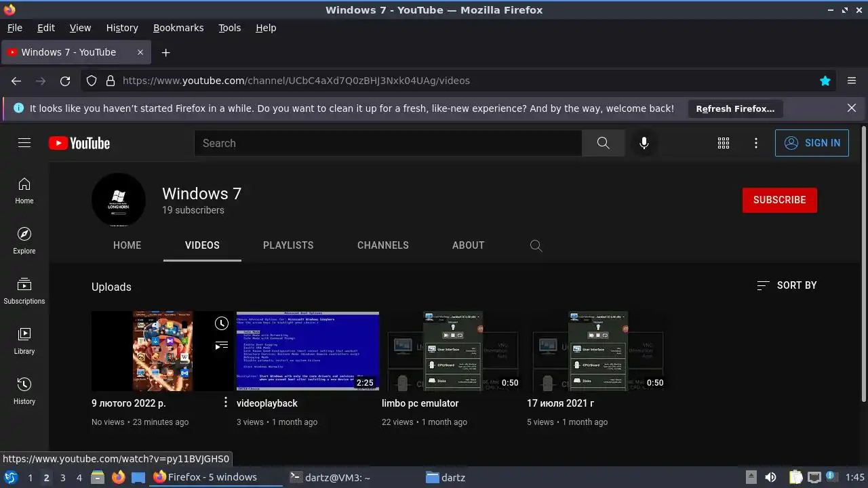868x488 pixels.
Task: Open the Tools menu
Action: pyautogui.click(x=229, y=28)
